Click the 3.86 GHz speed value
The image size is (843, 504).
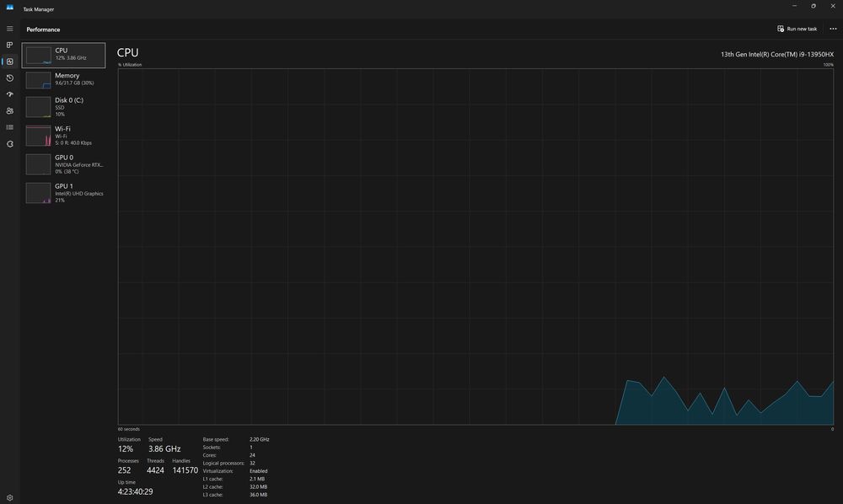pos(164,448)
